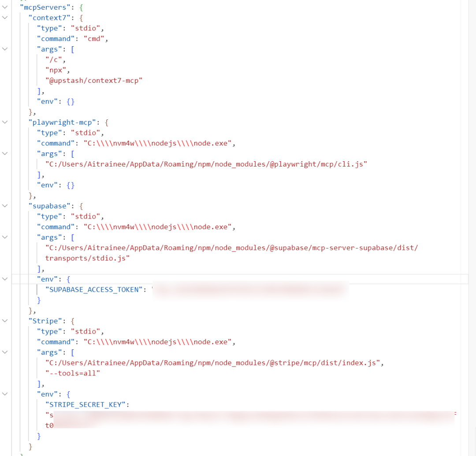Click the "npx" argument string
Image resolution: width=476 pixels, height=456 pixels.
coord(56,70)
